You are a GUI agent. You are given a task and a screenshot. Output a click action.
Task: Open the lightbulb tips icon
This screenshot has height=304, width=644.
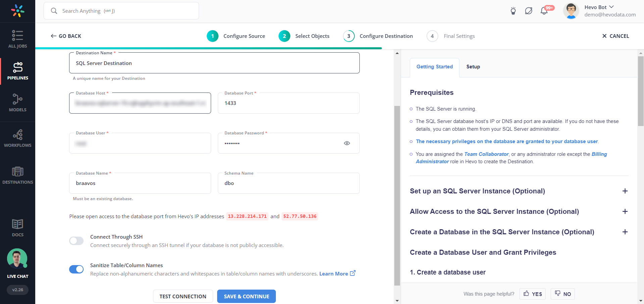pos(513,11)
